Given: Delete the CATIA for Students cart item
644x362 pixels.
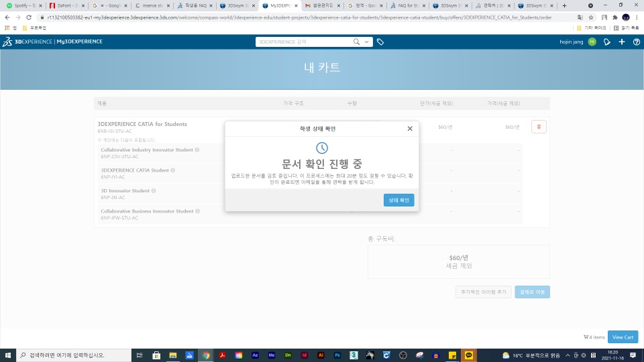Looking at the screenshot, I should coord(539,127).
